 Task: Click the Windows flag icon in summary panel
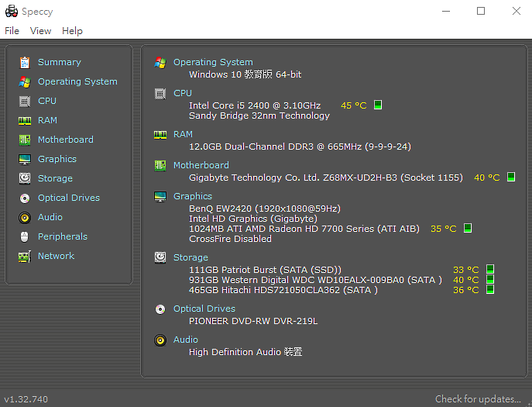tap(160, 62)
